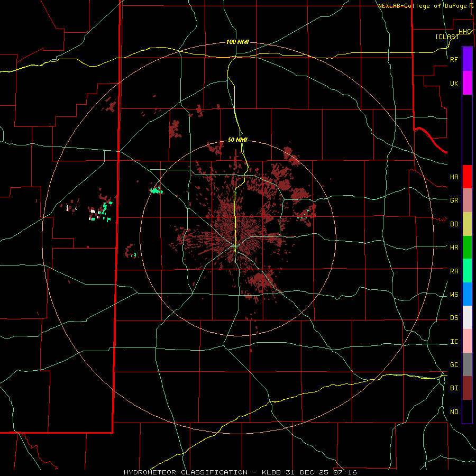Click the WS legend label
The height and width of the screenshot is (476, 476).
(454, 295)
